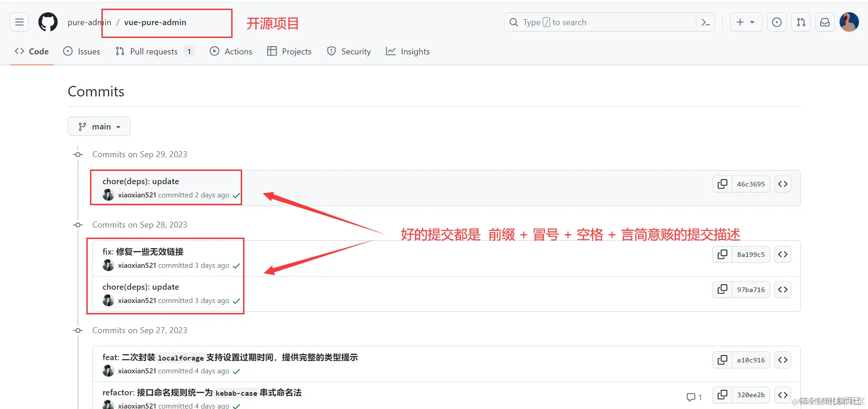The image size is (868, 409).
Task: Open the Sep 29 'chore(deps): update' commit
Action: (x=141, y=181)
